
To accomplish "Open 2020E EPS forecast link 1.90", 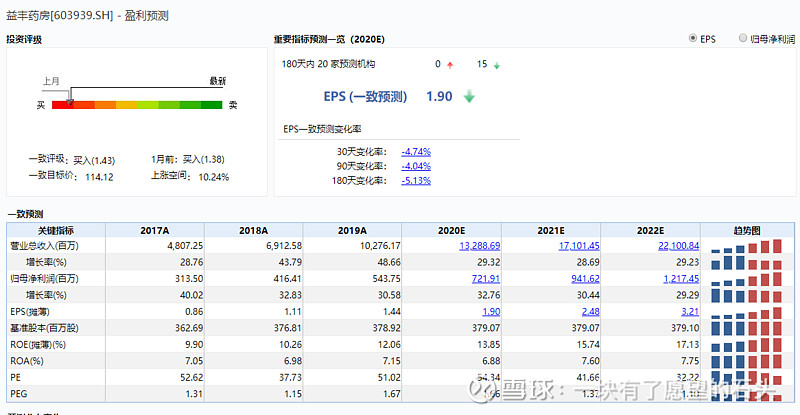I will point(491,312).
